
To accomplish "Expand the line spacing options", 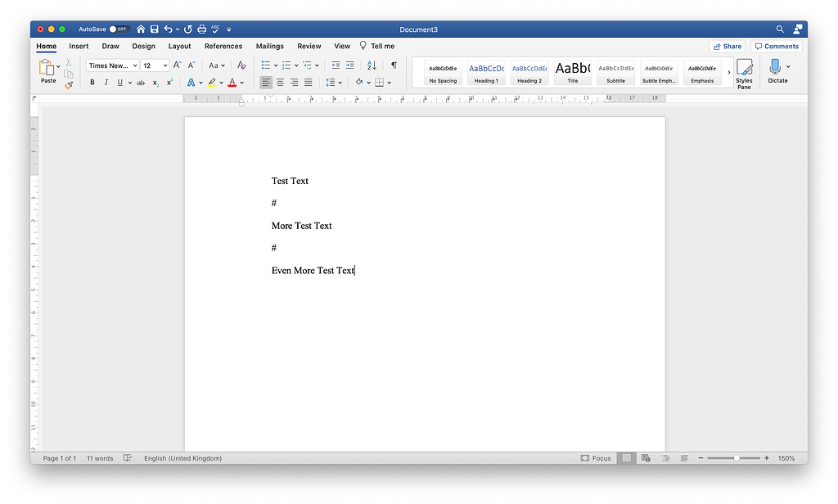I will pyautogui.click(x=338, y=82).
